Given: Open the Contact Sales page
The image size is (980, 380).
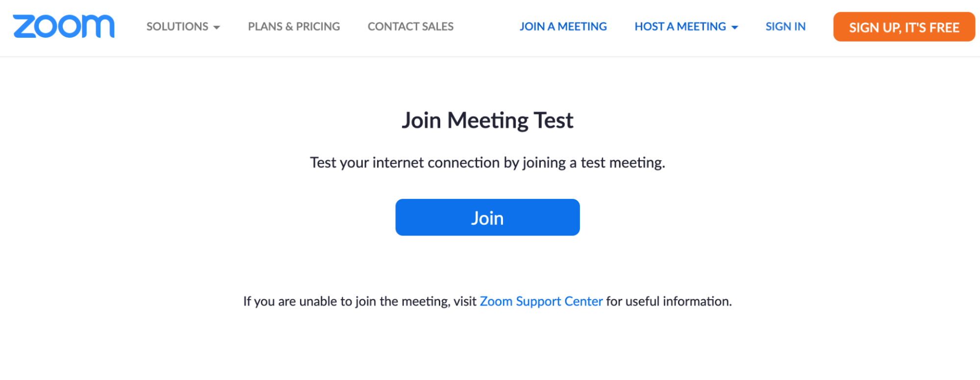Looking at the screenshot, I should 410,26.
